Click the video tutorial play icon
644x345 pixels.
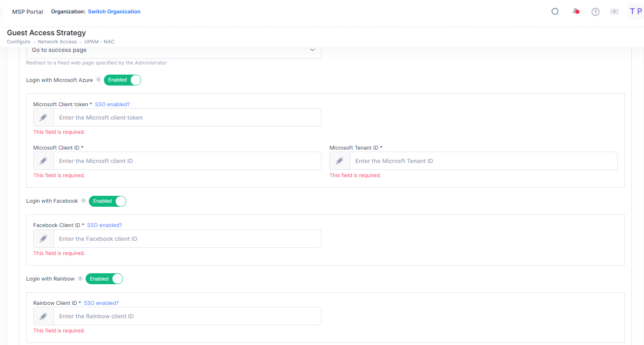[614, 12]
